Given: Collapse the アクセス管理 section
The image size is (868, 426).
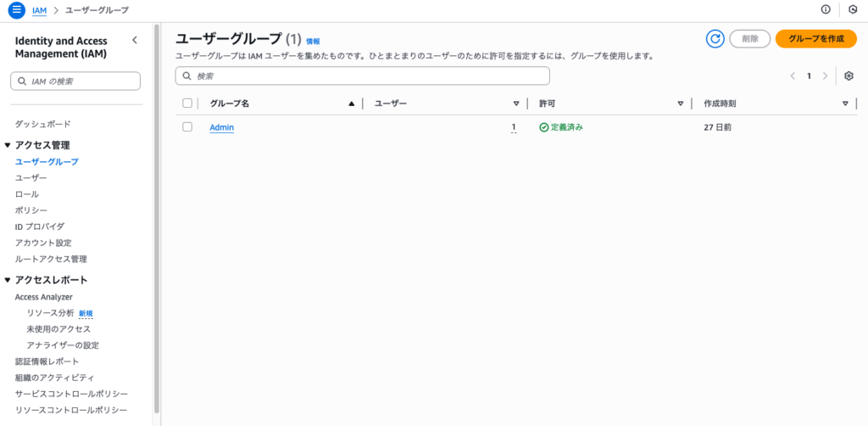Looking at the screenshot, I should pos(8,145).
